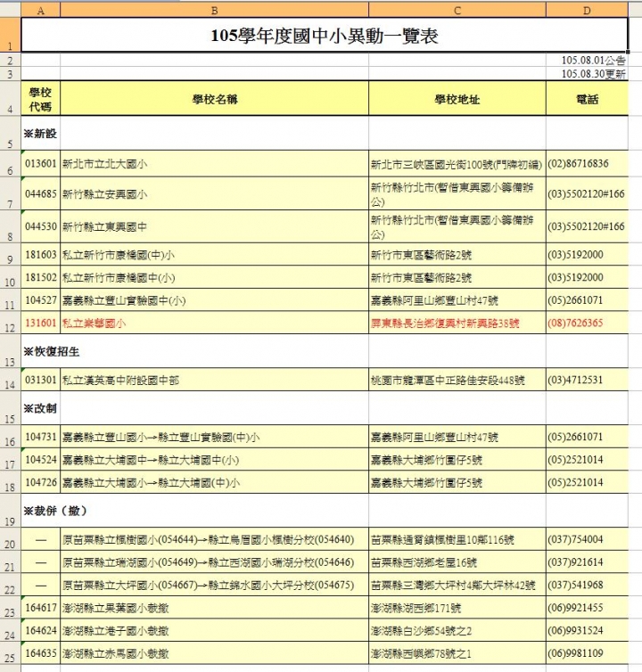This screenshot has height=672, width=642.
Task: Select column C header
Action: pyautogui.click(x=457, y=11)
